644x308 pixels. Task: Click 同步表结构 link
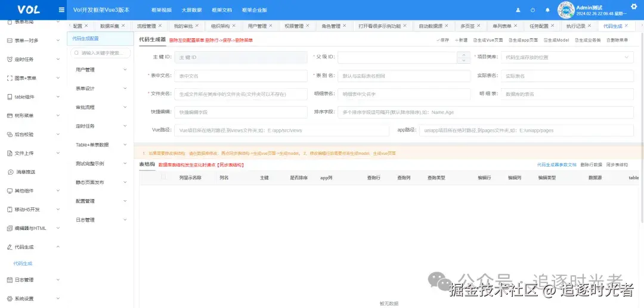tap(617, 164)
